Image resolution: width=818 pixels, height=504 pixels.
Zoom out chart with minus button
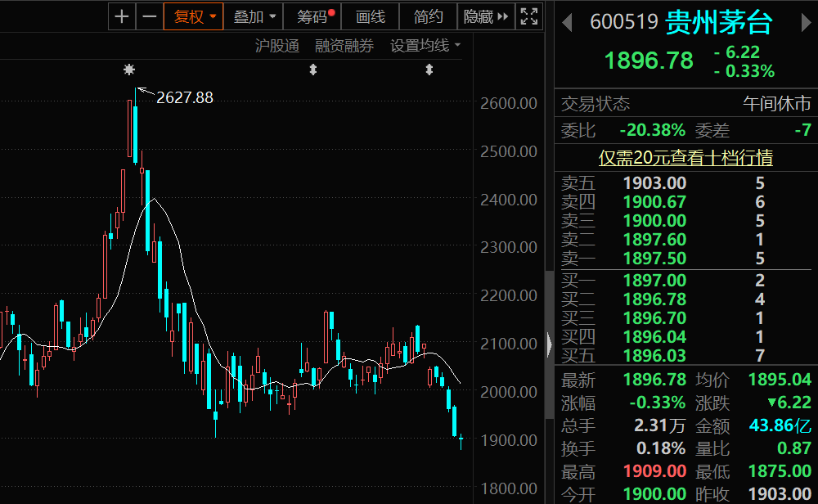point(149,16)
